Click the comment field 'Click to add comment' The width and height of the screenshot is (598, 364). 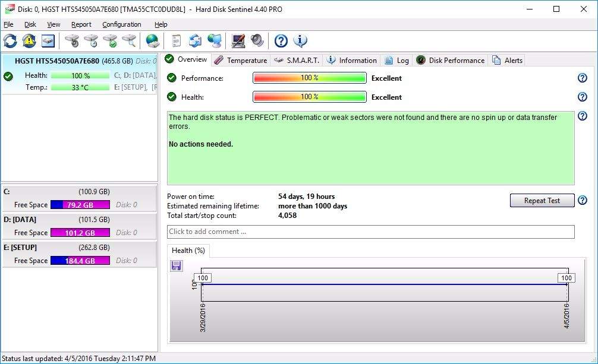pos(371,232)
